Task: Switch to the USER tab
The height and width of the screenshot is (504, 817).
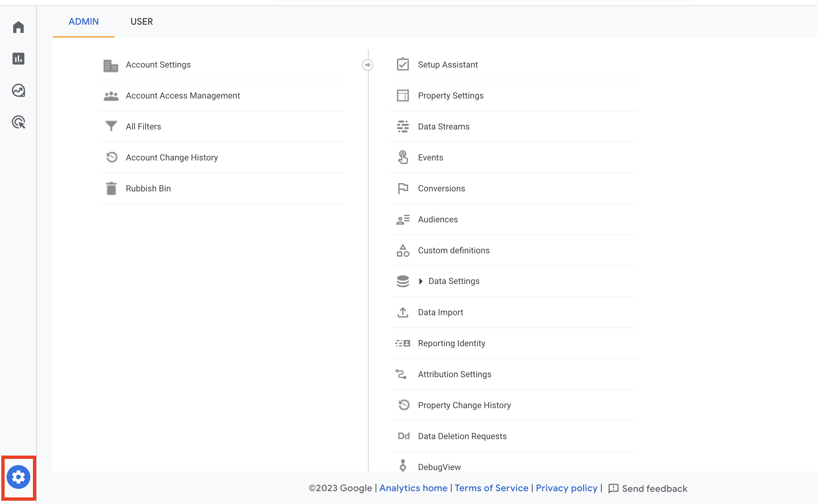Action: pos(142,22)
